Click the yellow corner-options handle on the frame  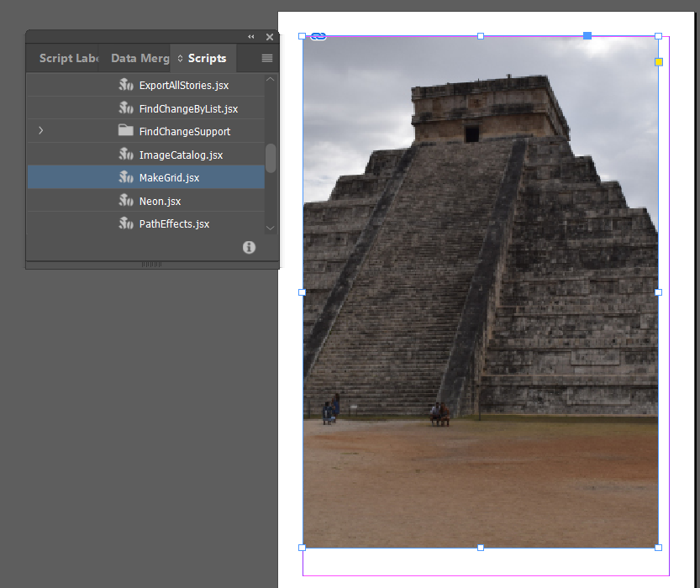[658, 61]
